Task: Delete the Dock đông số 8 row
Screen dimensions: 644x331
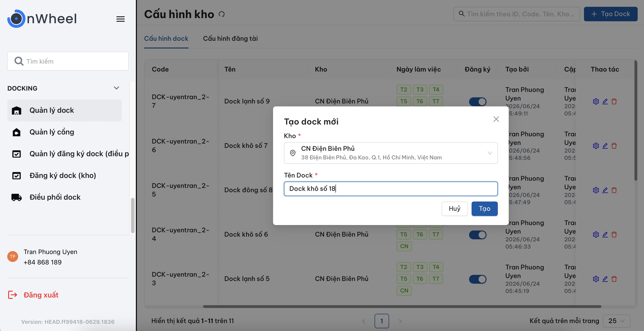Action: click(614, 190)
